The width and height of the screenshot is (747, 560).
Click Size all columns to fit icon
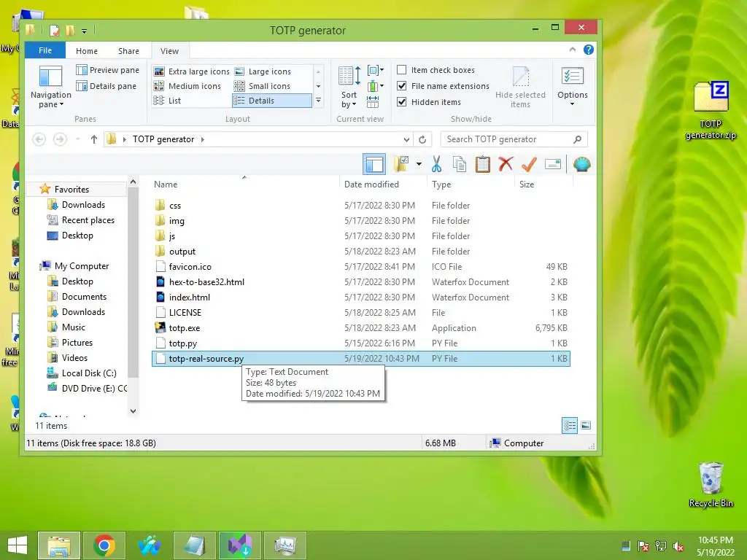(373, 101)
